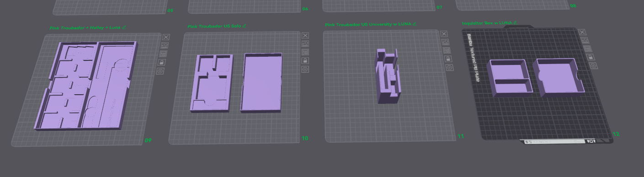This screenshot has width=644, height=177.
Task: Auto orient objects on plate 10
Action: coord(305,43)
